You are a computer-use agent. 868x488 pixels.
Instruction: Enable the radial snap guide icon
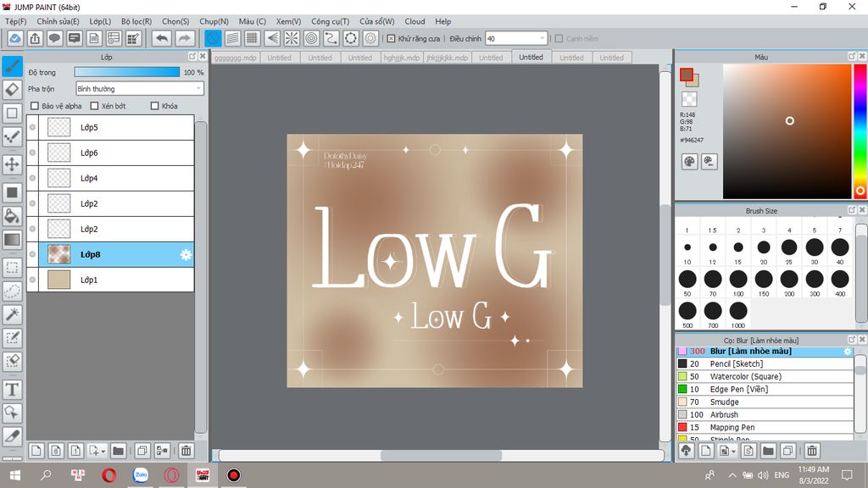[291, 38]
